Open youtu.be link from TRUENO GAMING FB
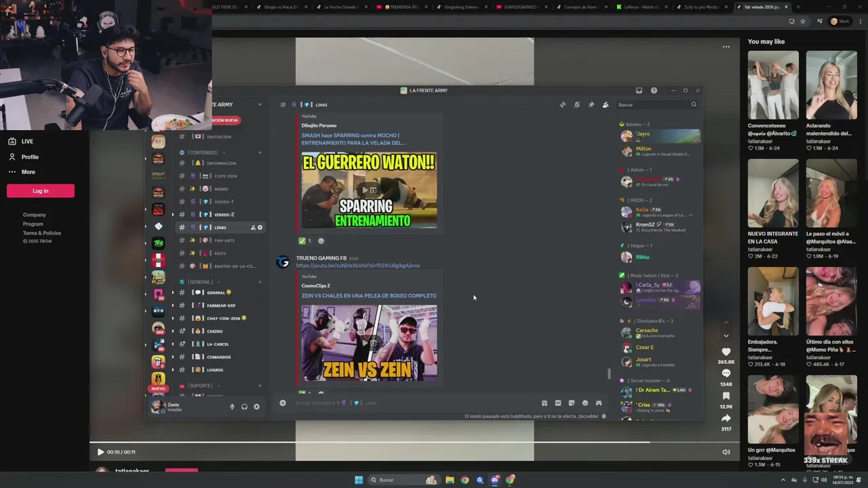Screen dimensions: 868x488 358,266
